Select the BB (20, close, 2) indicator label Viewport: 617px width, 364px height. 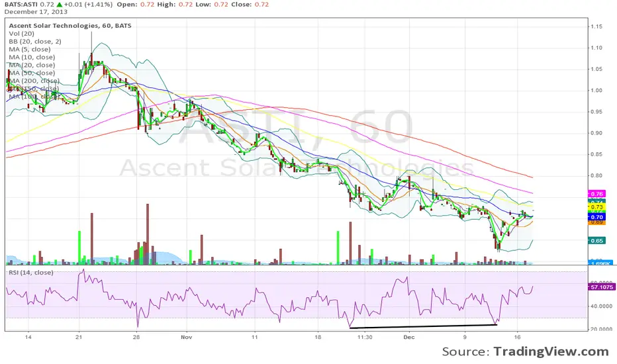click(35, 41)
